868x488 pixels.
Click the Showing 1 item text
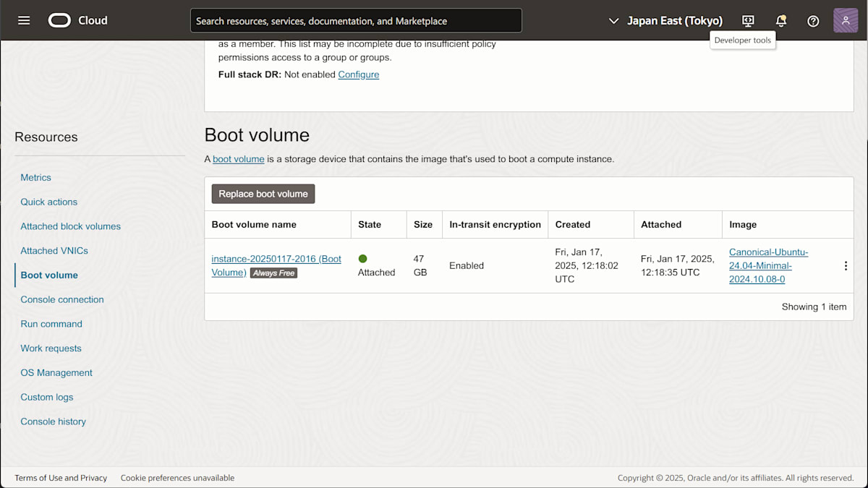(814, 307)
